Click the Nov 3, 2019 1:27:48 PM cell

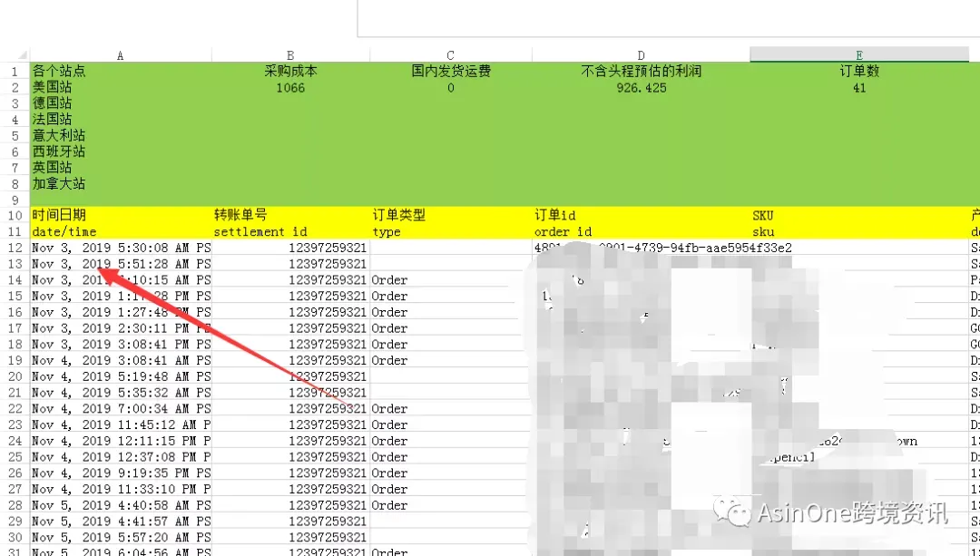point(121,312)
